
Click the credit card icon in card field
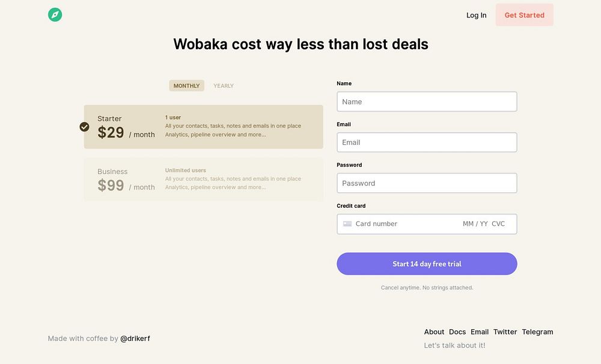point(347,224)
